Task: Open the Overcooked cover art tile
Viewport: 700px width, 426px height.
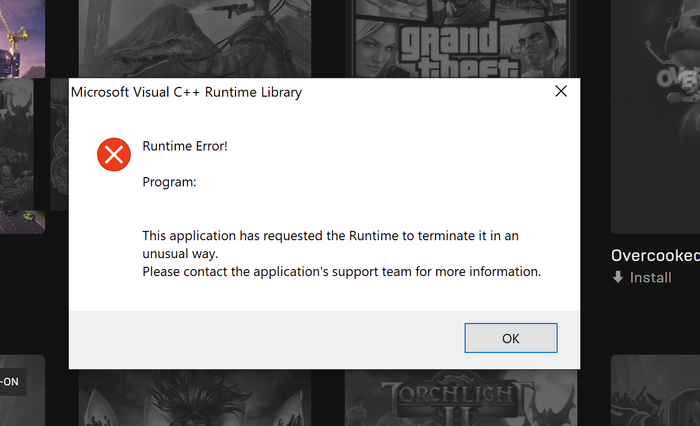Action: click(x=655, y=116)
